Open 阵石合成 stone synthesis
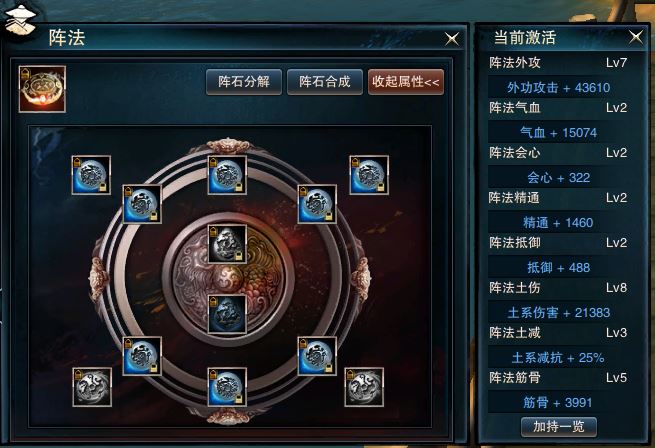Viewport: 655px width, 448px height. pos(325,82)
